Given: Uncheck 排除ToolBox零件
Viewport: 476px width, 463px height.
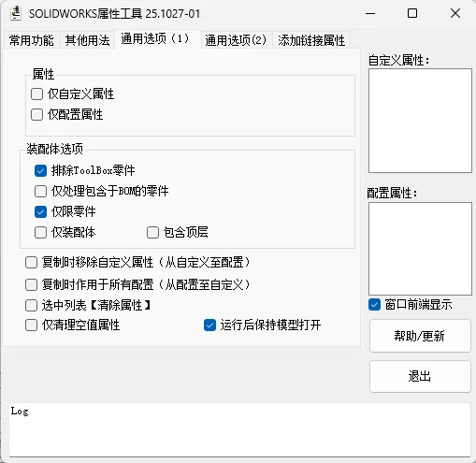Looking at the screenshot, I should tap(40, 170).
